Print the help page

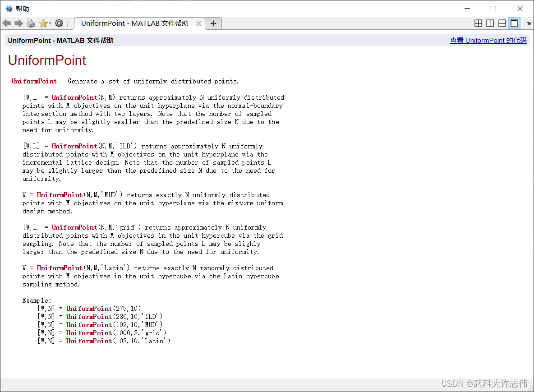(x=31, y=23)
